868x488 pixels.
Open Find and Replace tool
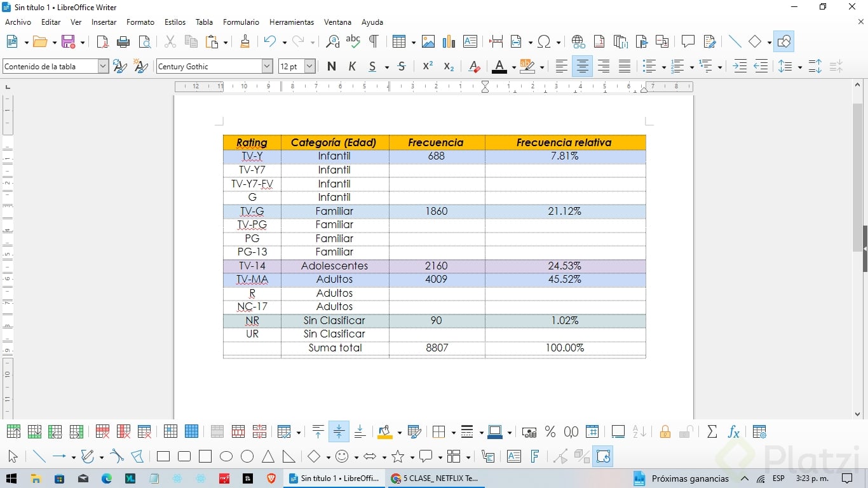click(332, 42)
